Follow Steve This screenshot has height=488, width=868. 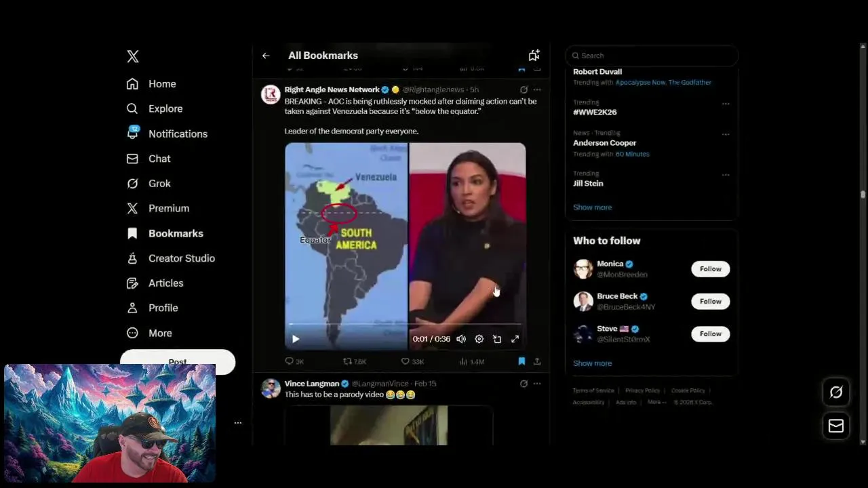(710, 334)
